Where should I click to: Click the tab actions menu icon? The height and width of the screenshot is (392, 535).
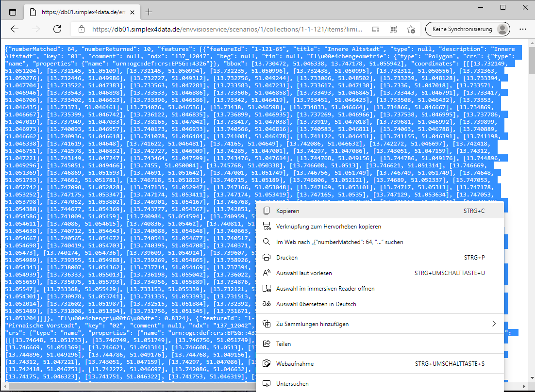pyautogui.click(x=13, y=12)
